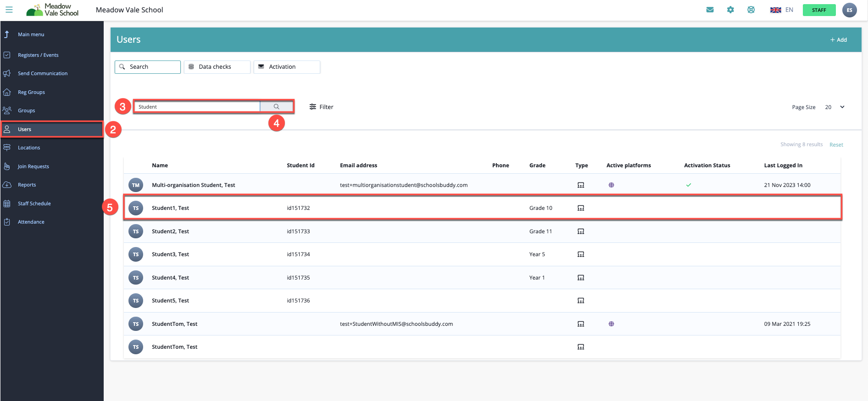Click the Add button in Users header
Screen dimensions: 868x401
pyautogui.click(x=838, y=40)
